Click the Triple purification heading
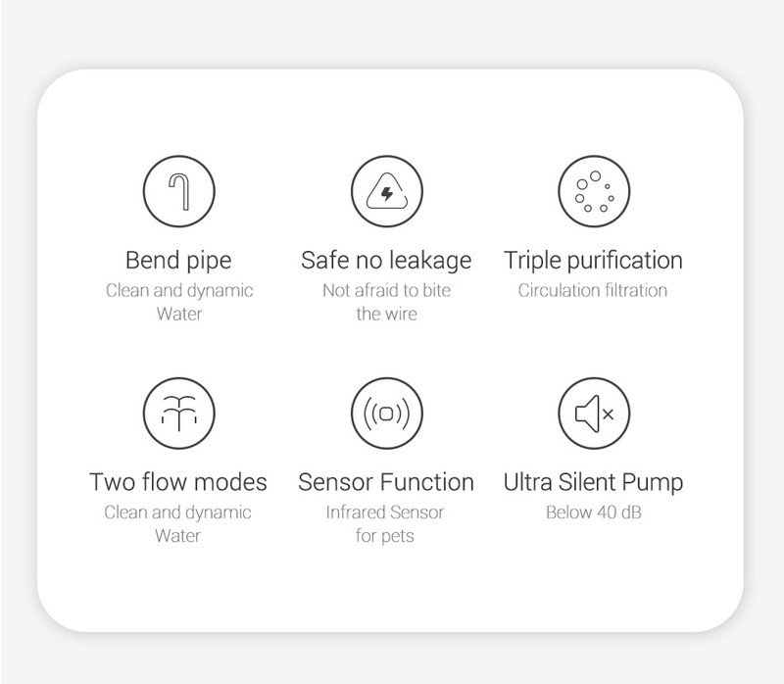Viewport: 784px width, 684px height. point(593,261)
